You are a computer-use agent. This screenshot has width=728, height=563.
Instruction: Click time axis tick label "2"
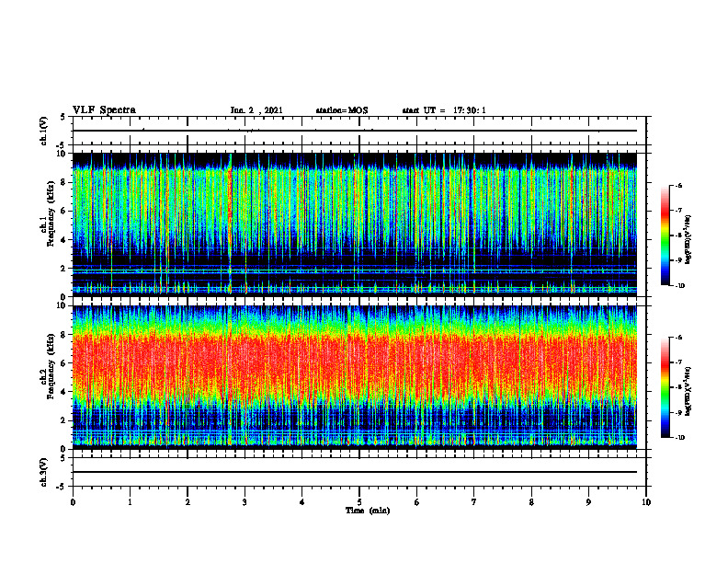[188, 502]
